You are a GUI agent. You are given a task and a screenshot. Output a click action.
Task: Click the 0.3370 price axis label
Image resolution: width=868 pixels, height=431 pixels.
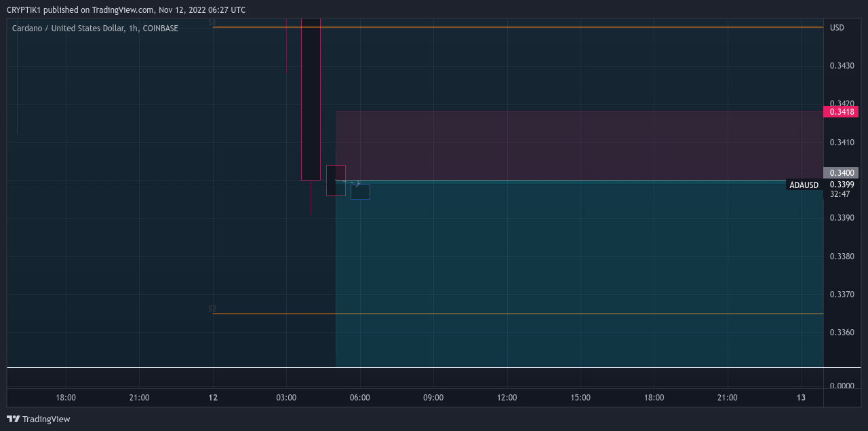coord(842,295)
